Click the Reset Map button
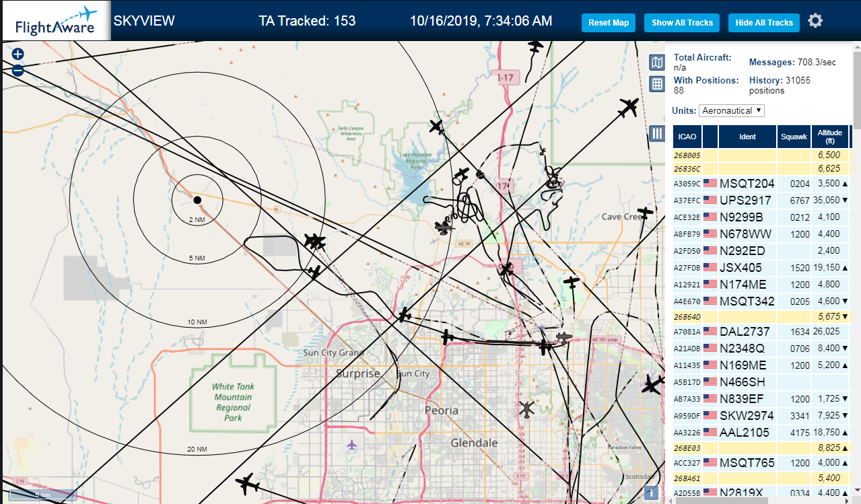The width and height of the screenshot is (861, 504). coord(609,23)
